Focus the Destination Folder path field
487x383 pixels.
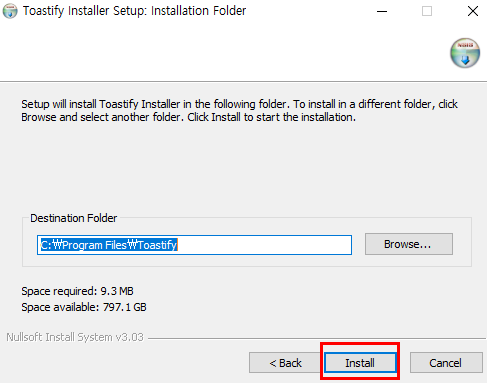pyautogui.click(x=194, y=245)
